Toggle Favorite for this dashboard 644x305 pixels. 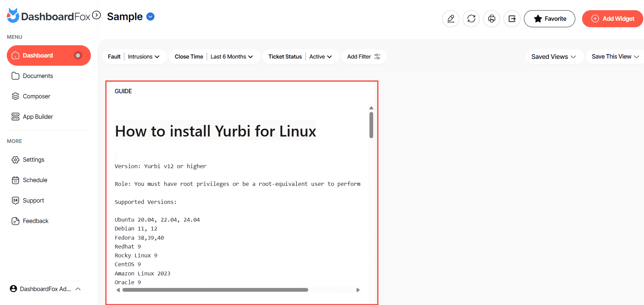click(549, 19)
